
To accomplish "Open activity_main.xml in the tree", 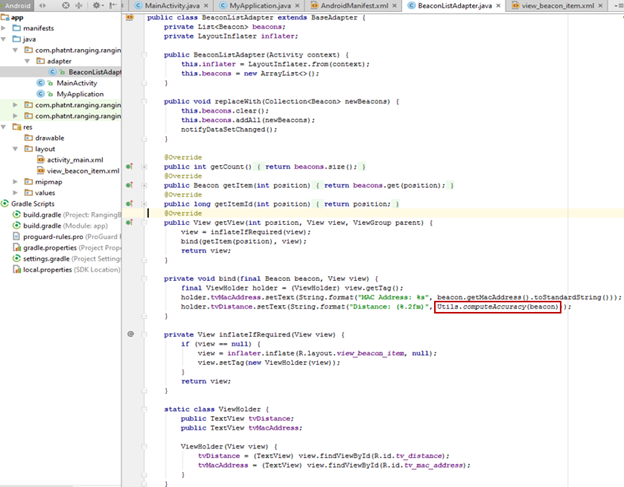I will coord(75,160).
